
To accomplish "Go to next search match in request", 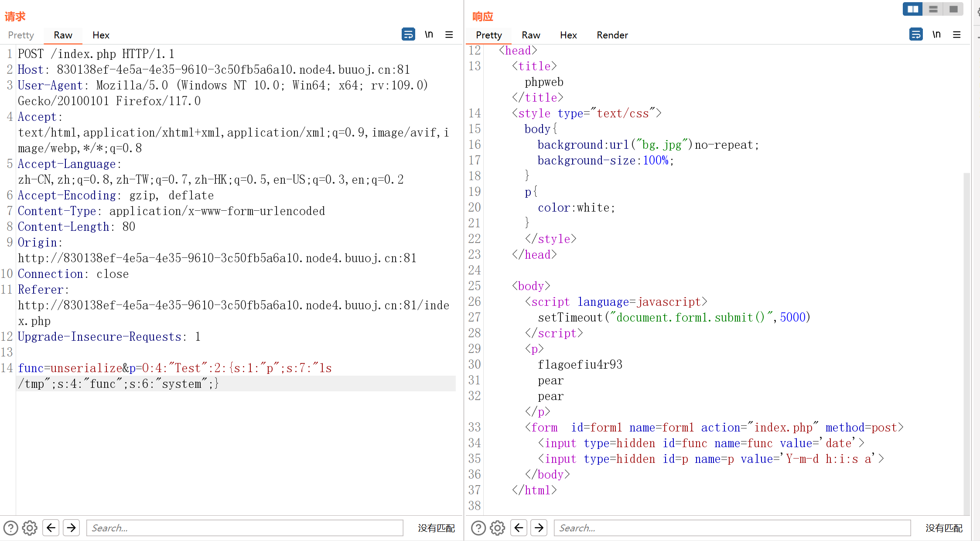I will click(72, 528).
